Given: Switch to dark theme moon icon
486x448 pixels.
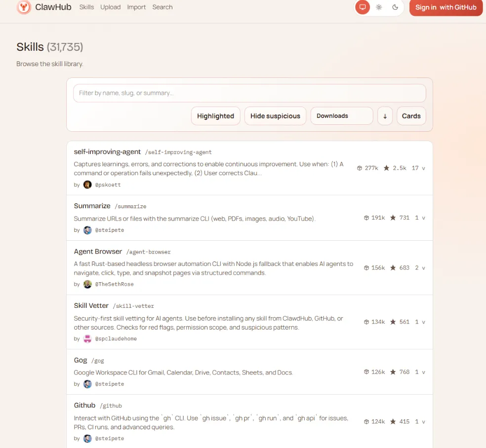Looking at the screenshot, I should pyautogui.click(x=395, y=7).
